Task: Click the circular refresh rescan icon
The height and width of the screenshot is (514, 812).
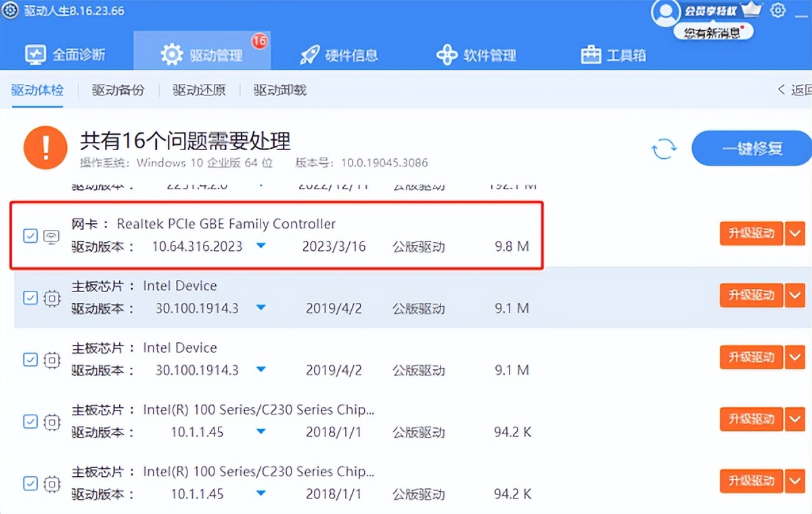Action: [664, 149]
